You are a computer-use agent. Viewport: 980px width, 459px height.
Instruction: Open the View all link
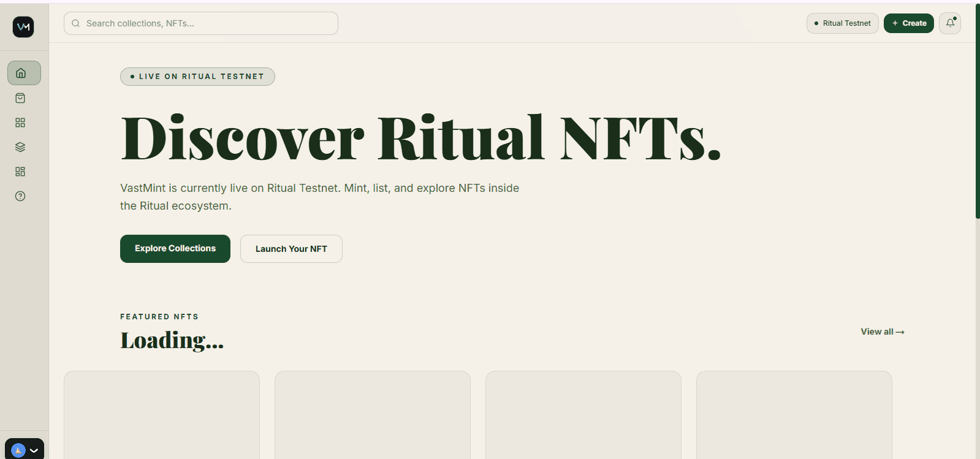[883, 332]
